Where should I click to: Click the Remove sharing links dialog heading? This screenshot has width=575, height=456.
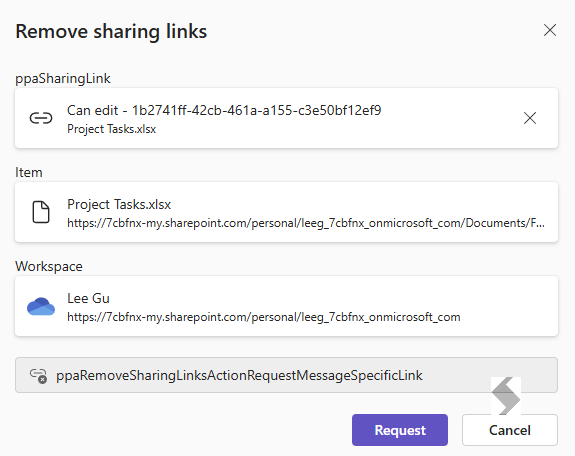[x=111, y=32]
